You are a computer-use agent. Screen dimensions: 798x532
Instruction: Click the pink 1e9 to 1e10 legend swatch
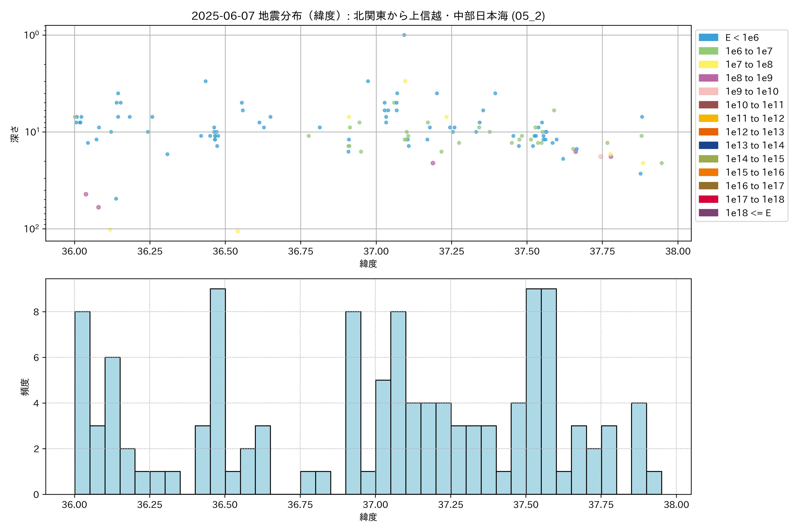click(x=708, y=92)
